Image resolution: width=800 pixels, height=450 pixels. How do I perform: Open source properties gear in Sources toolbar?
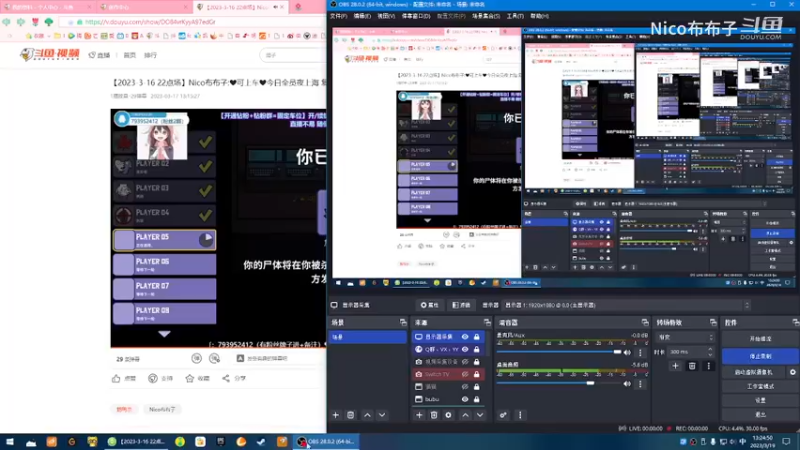[448, 415]
